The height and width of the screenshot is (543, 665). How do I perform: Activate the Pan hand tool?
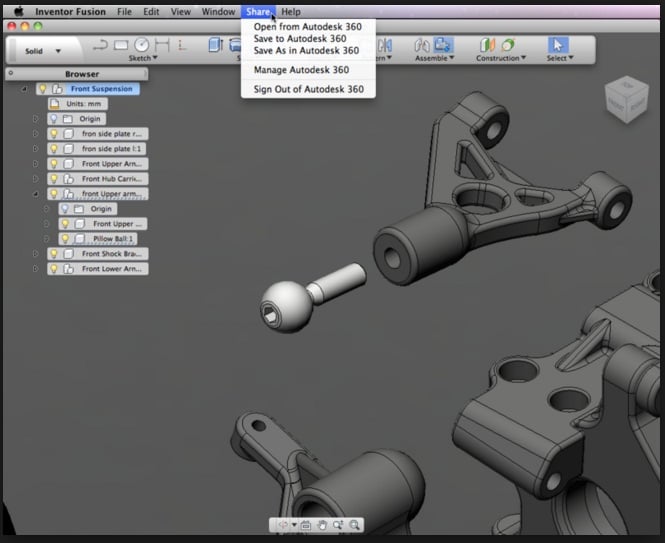pyautogui.click(x=322, y=525)
